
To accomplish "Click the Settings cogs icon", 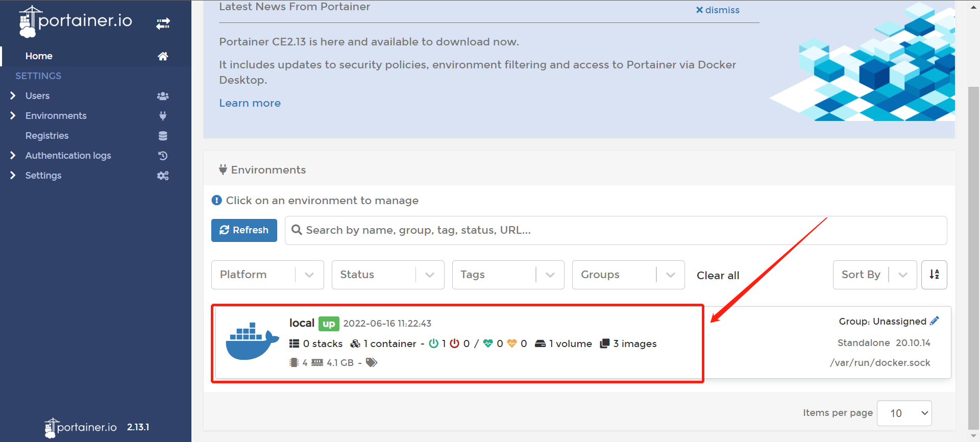I will 163,176.
